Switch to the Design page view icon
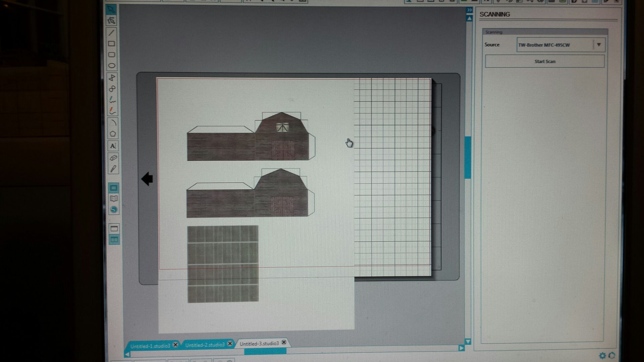The image size is (644, 362). pyautogui.click(x=114, y=188)
